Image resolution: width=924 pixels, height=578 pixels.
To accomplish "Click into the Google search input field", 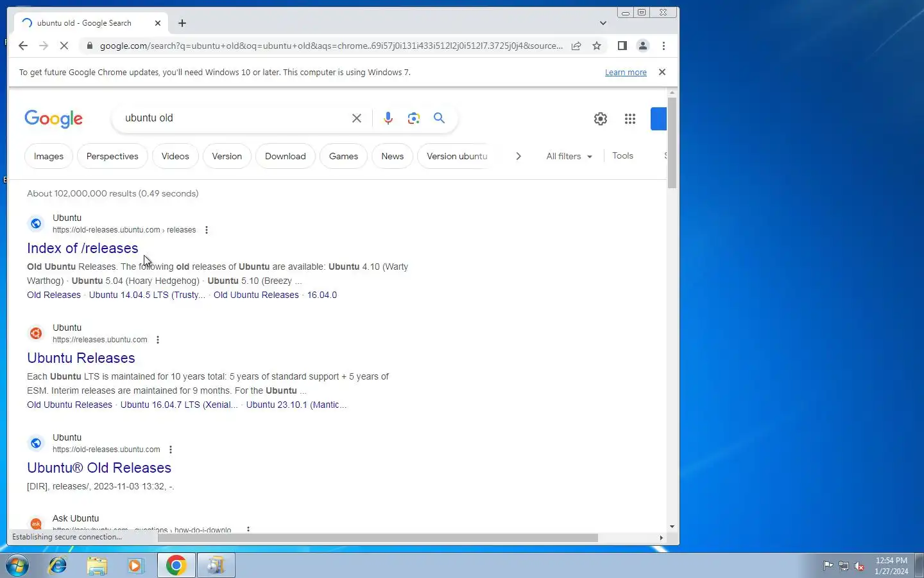I will pos(234,118).
